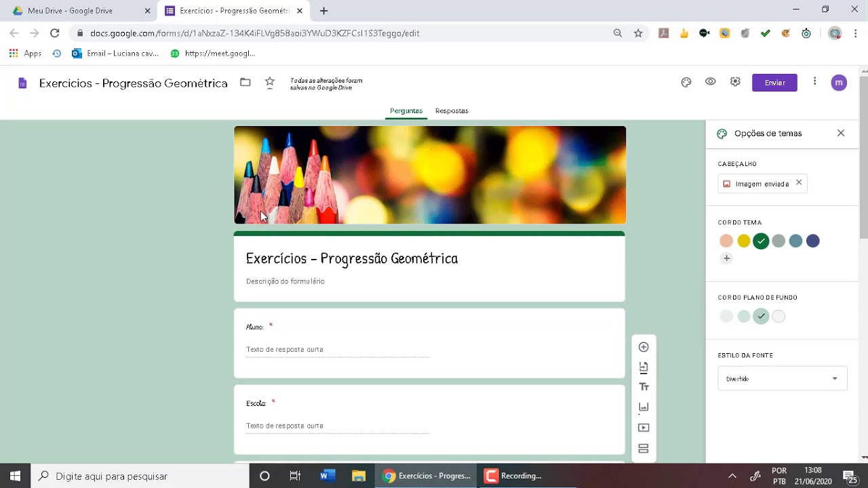Click the add image icon
This screenshot has height=488, width=868.
644,407
